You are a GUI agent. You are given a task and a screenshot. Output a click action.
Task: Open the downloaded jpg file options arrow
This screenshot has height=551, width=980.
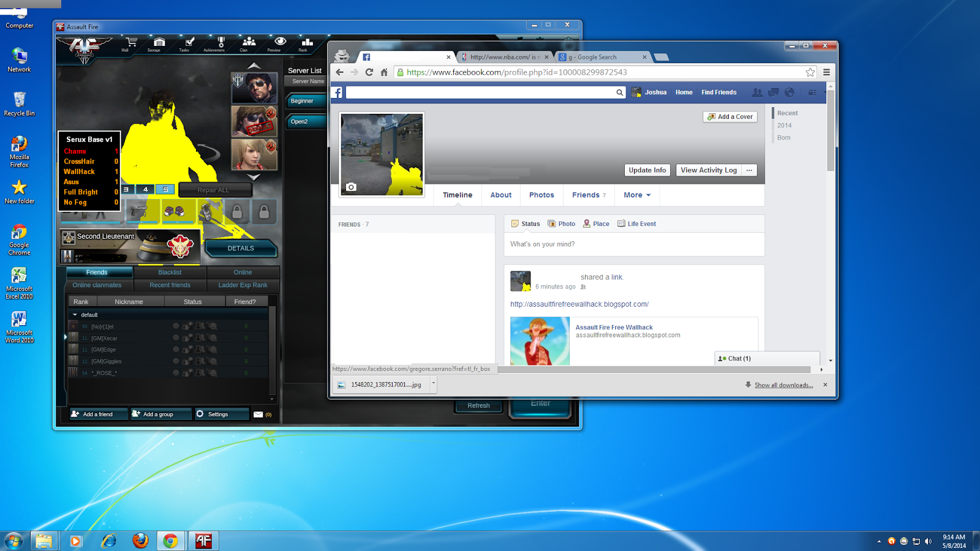click(x=434, y=384)
